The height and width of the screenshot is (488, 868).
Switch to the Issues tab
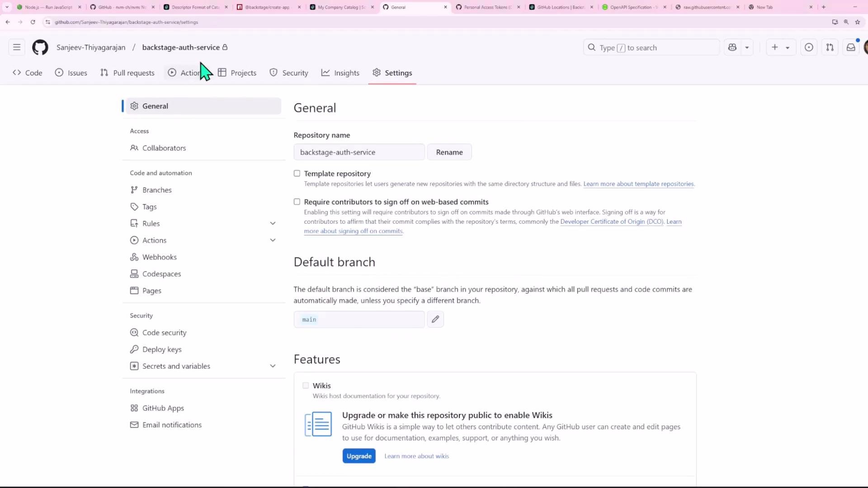pyautogui.click(x=71, y=73)
